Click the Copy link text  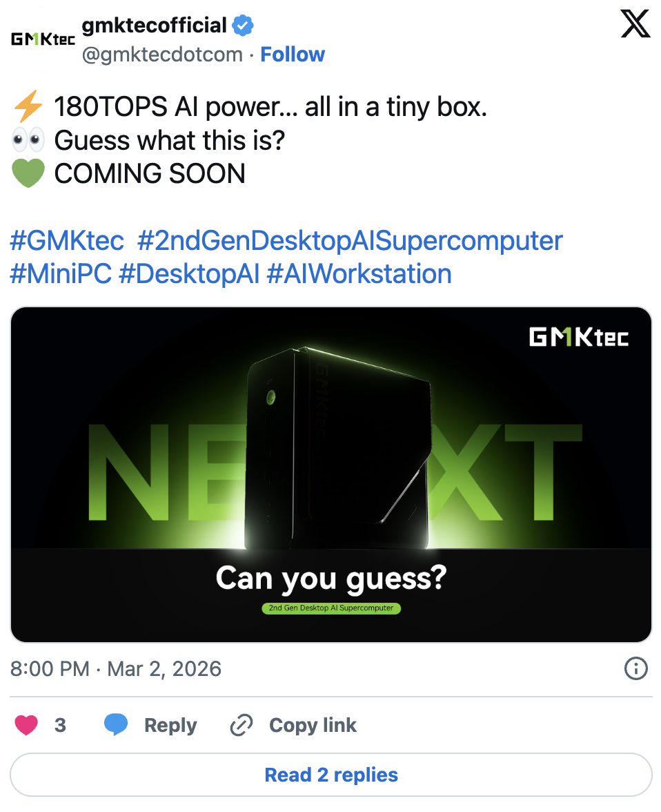point(313,725)
